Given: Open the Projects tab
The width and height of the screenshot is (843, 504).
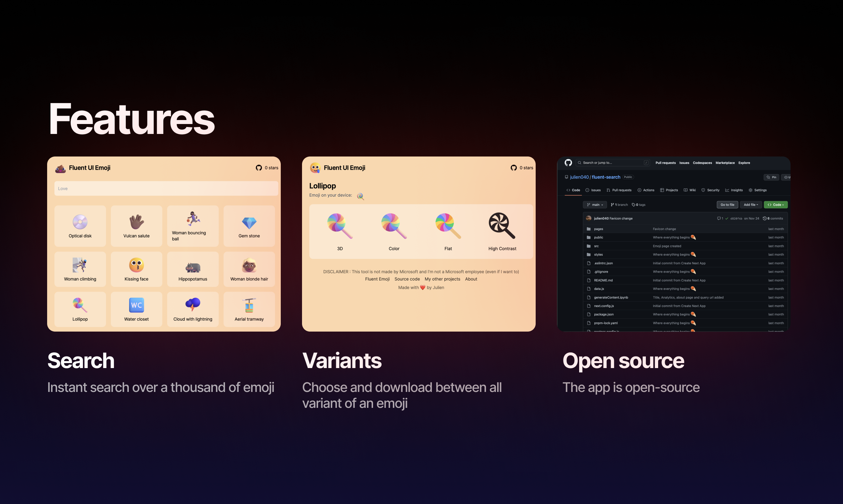Looking at the screenshot, I should pos(669,190).
